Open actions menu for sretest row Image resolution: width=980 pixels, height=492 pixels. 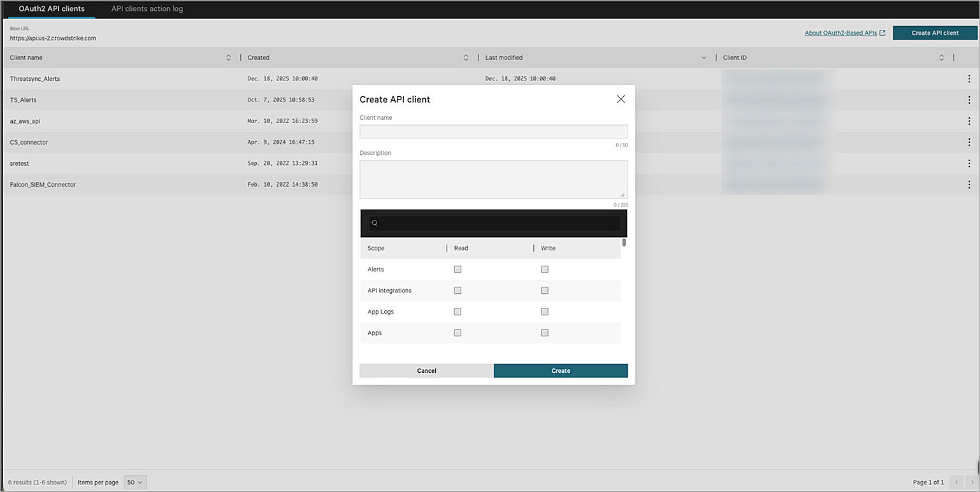coord(969,163)
